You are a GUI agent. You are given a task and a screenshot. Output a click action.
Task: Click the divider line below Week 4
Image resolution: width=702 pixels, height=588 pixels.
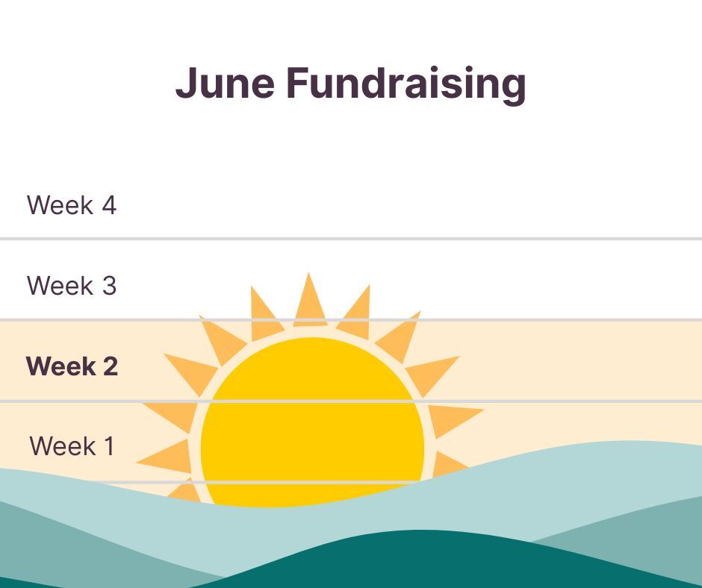click(351, 239)
